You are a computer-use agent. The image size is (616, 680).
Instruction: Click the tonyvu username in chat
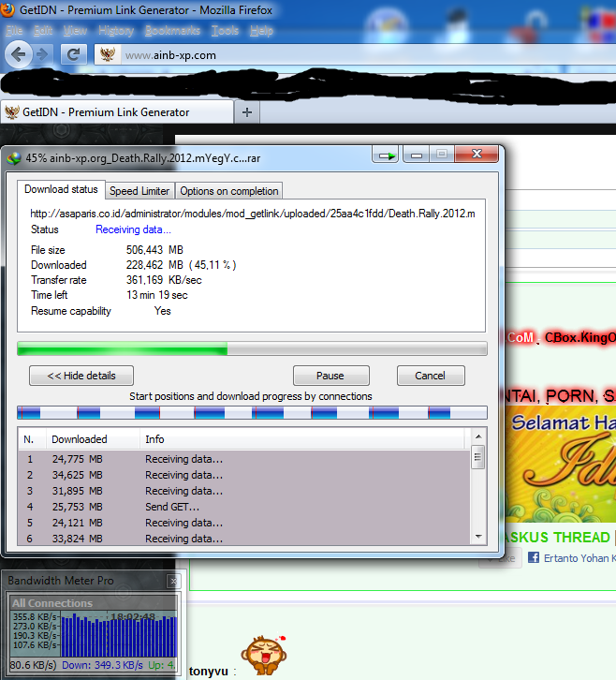point(209,672)
